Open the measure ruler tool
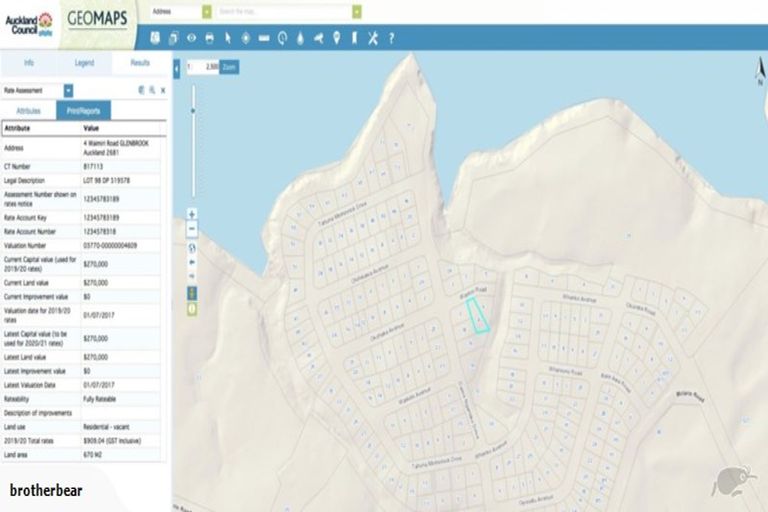This screenshot has height=512, width=768. 264,38
